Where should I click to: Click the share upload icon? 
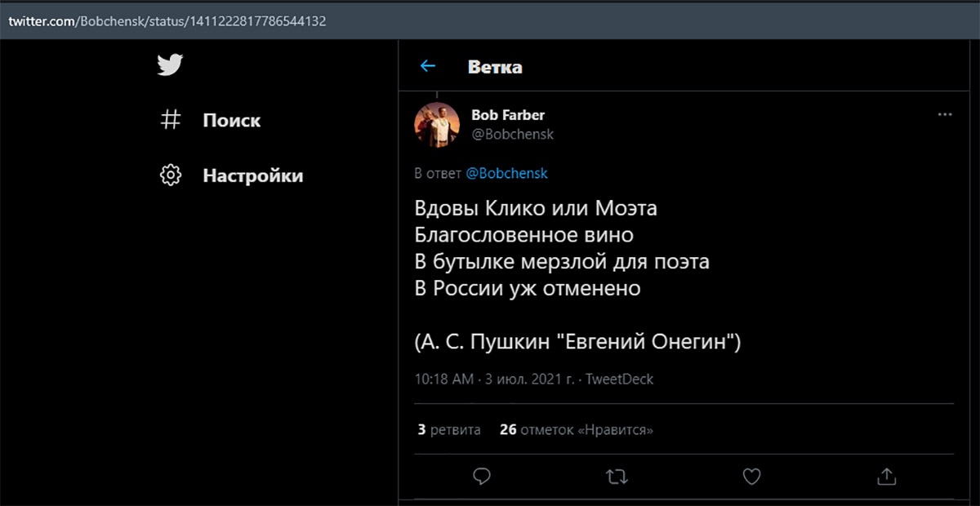(887, 476)
